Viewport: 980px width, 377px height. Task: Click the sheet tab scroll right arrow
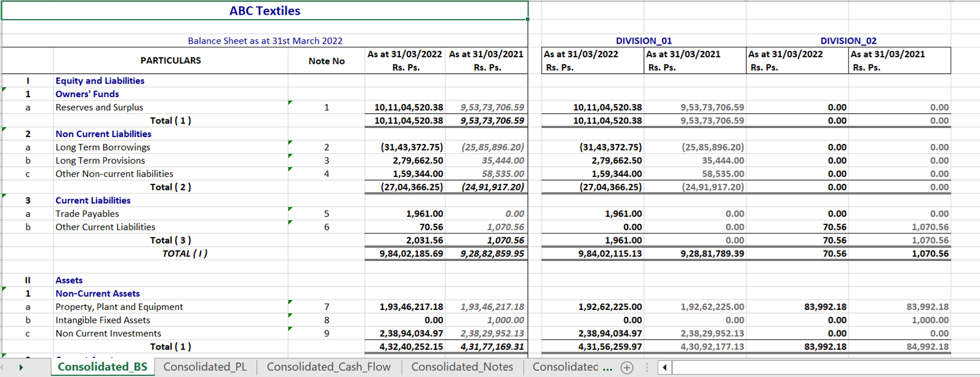tap(21, 368)
